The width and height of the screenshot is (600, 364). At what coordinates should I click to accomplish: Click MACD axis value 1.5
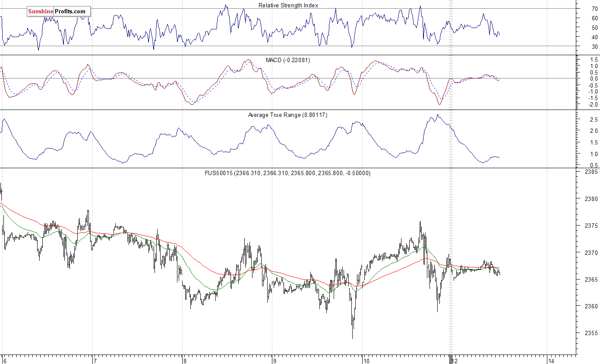coord(594,60)
